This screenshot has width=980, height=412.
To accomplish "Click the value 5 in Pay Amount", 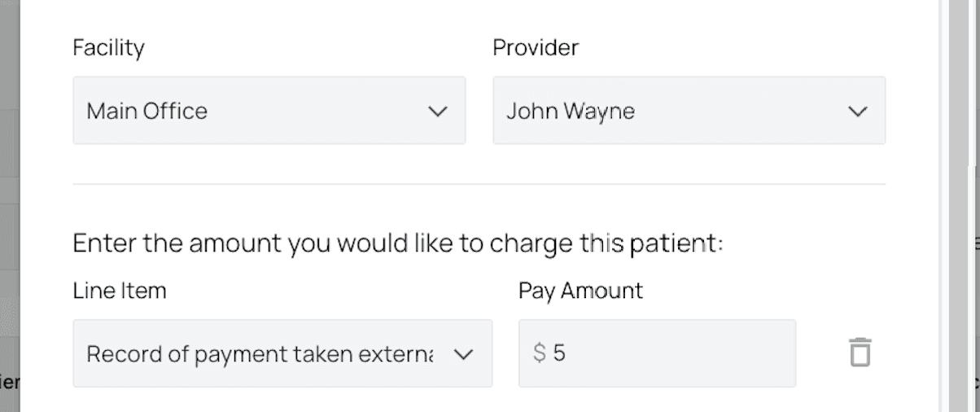I will pos(558,353).
